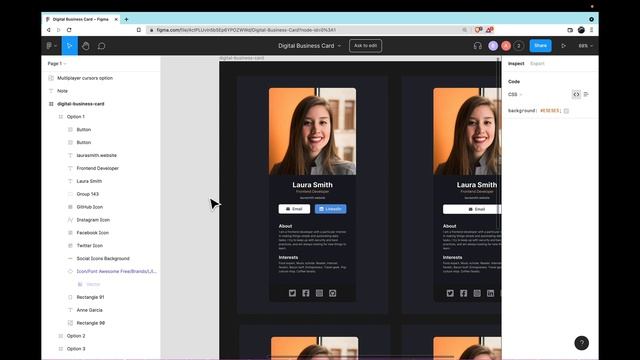Open the Help and resources button
The height and width of the screenshot is (360, 640).
pos(582,343)
